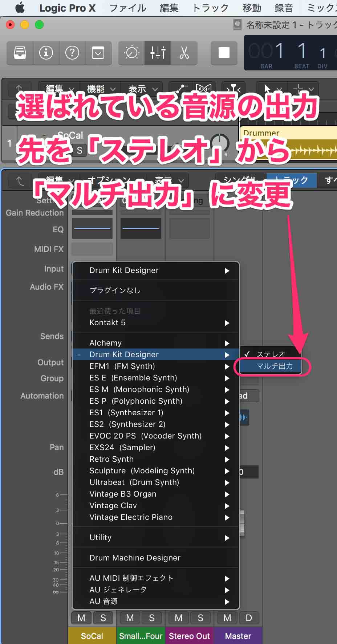Expand the ES2 (Synthesizer 2) submenu

[x=156, y=424]
